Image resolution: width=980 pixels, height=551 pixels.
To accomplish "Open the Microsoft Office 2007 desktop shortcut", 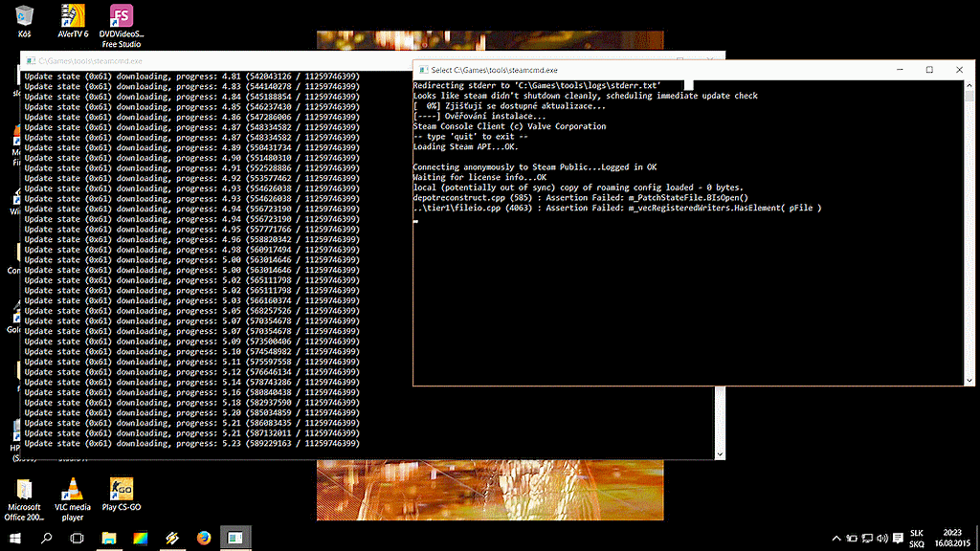I will tap(24, 499).
